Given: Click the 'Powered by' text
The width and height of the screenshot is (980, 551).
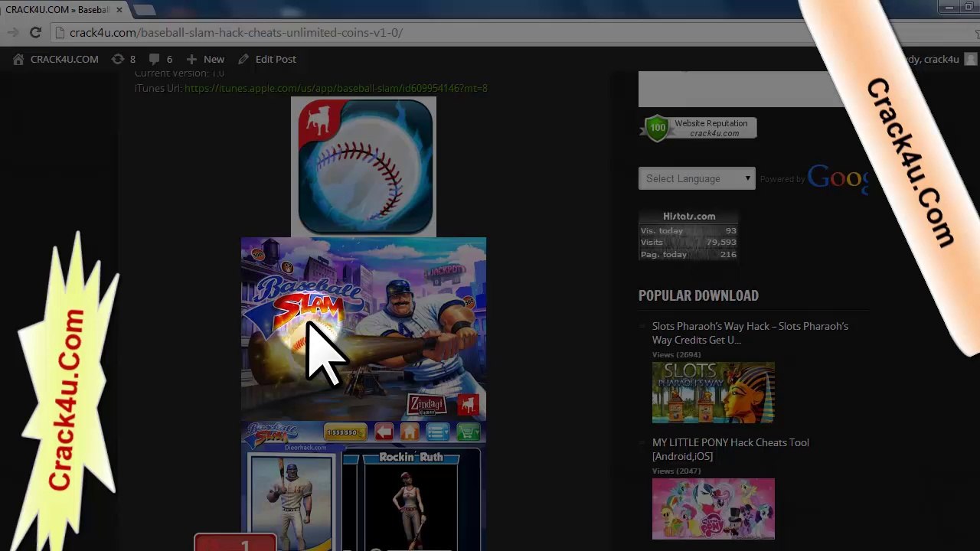Looking at the screenshot, I should coord(782,179).
